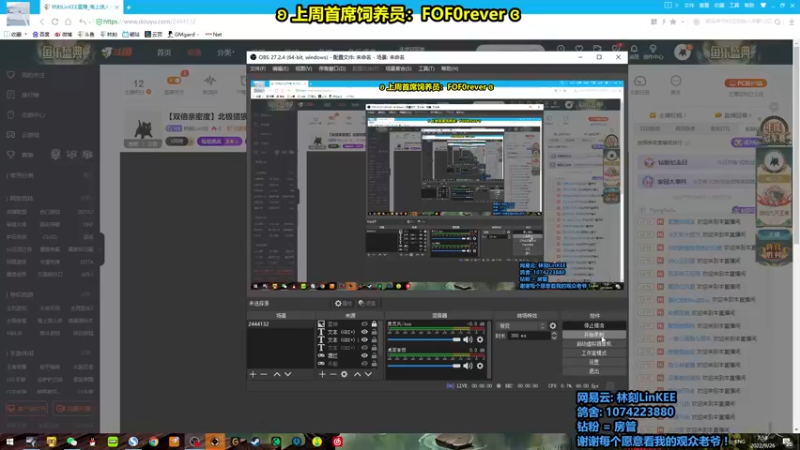800x450 pixels.
Task: Open the desktop audio settings gear
Action: pos(480,366)
